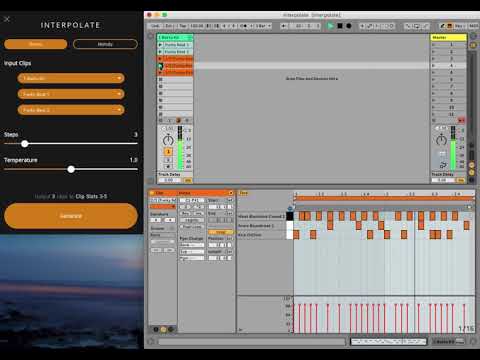
Task: Select the Kick drum lane row
Action: click(262, 235)
